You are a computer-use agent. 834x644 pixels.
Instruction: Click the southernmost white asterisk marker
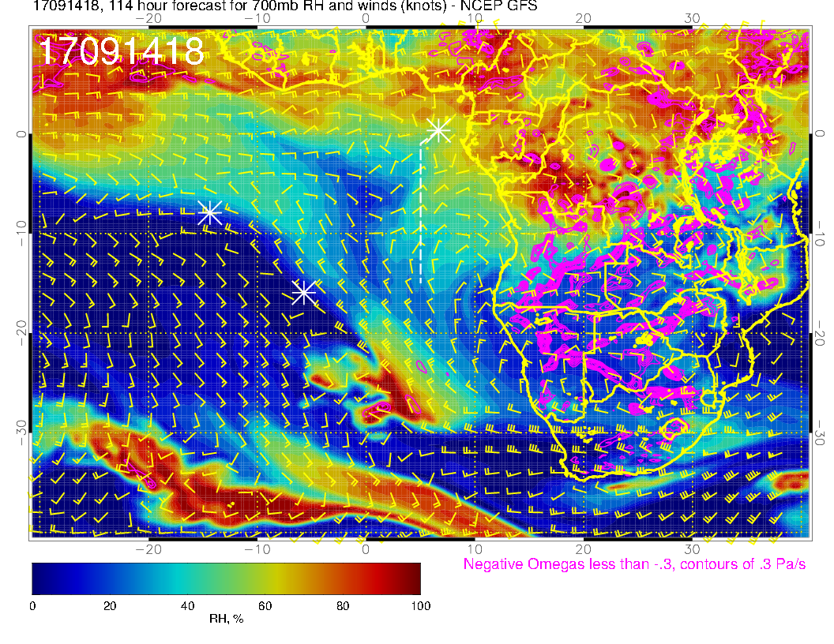304,293
